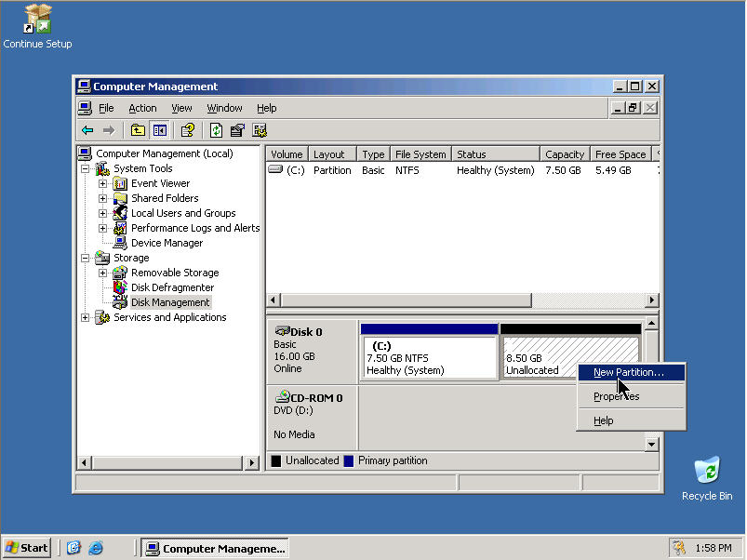
Task: Open the File menu
Action: pos(106,108)
